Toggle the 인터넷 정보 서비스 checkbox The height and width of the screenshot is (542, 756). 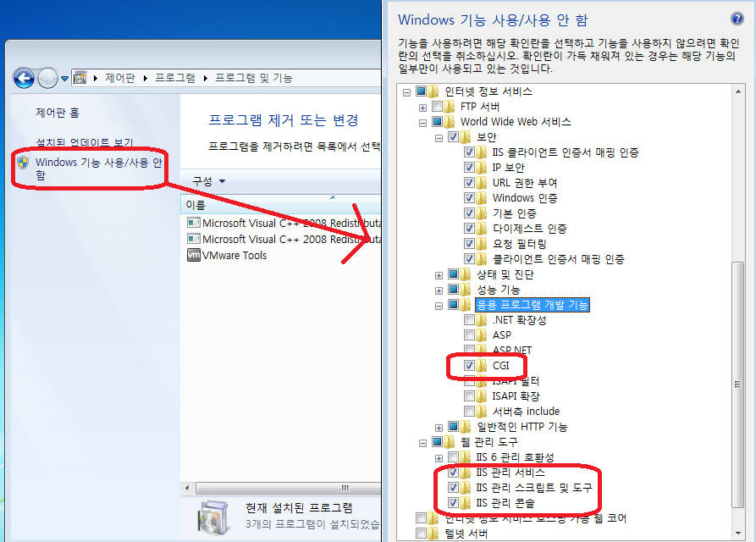coord(421,91)
